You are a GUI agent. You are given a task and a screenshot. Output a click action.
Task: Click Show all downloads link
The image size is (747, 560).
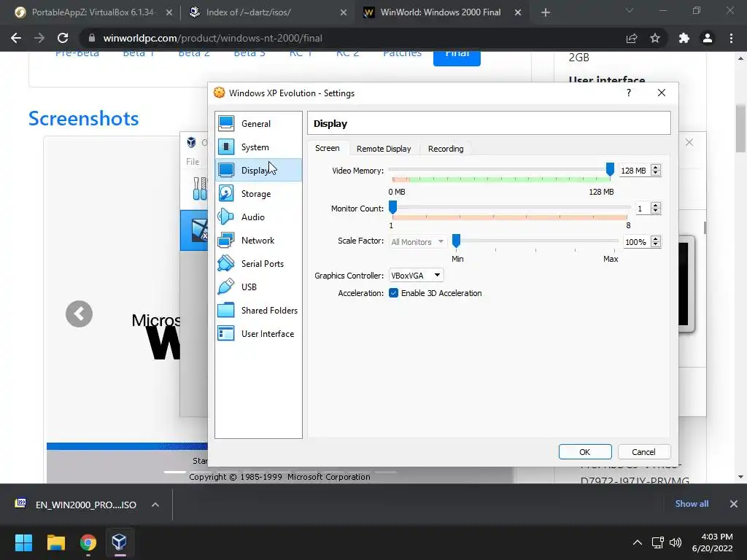coord(692,504)
